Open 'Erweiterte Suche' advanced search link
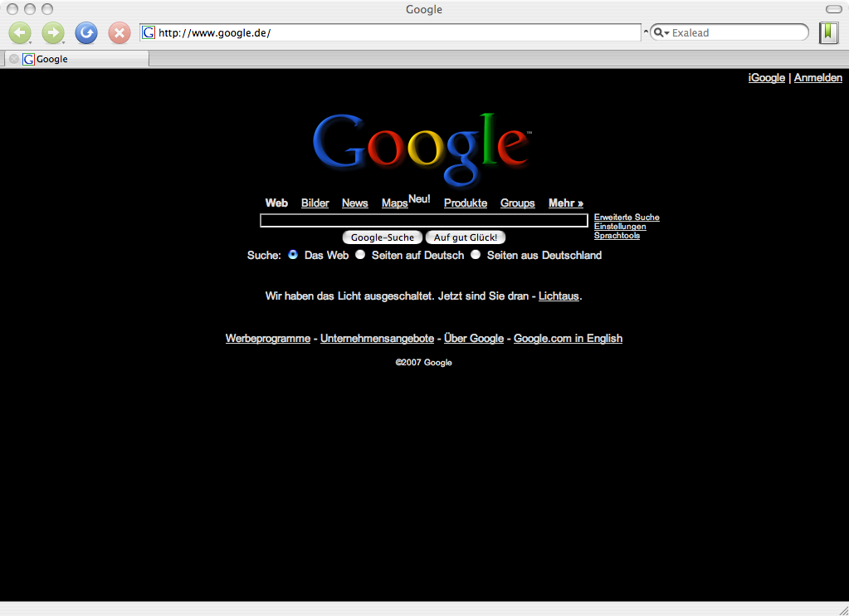 pos(627,218)
